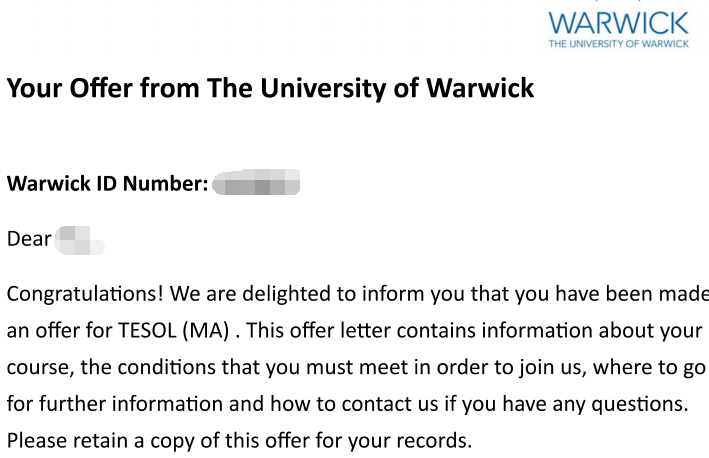Select the blurred Warwick ID number value
This screenshot has height=458, width=709.
coord(256,182)
